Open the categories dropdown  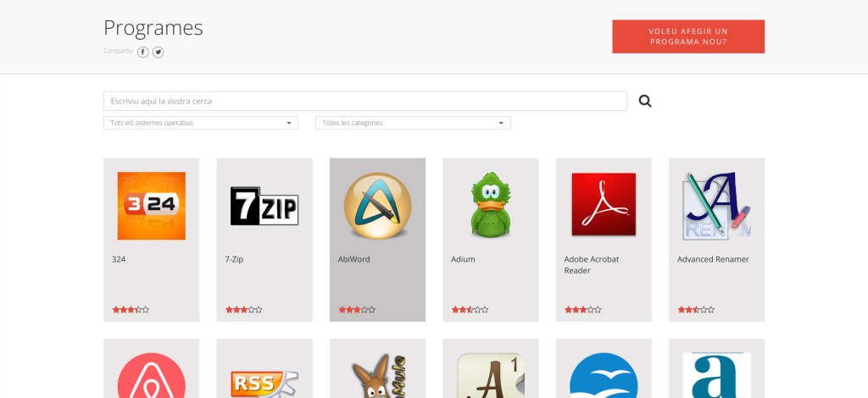[x=413, y=123]
